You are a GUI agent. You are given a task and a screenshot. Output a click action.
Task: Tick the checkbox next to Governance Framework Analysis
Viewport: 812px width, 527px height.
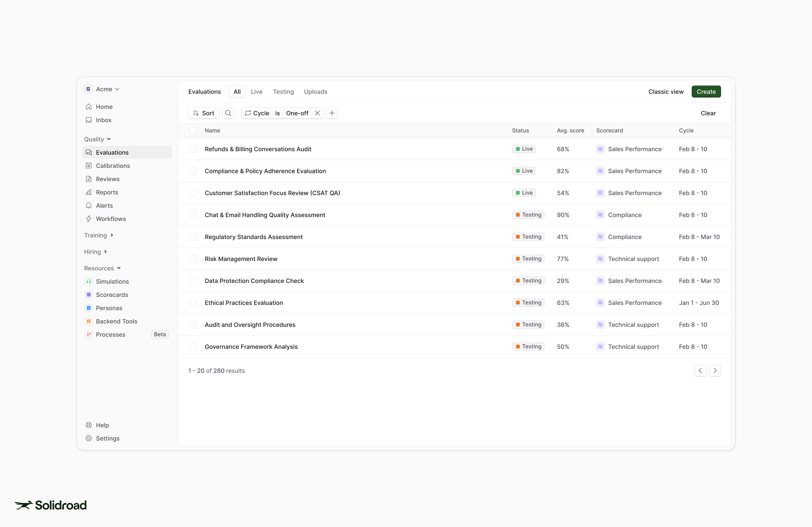193,347
